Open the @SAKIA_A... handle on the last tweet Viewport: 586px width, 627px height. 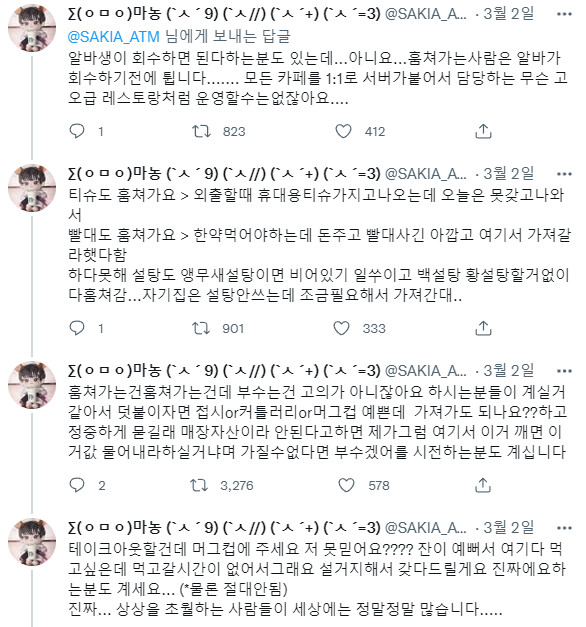(x=426, y=528)
